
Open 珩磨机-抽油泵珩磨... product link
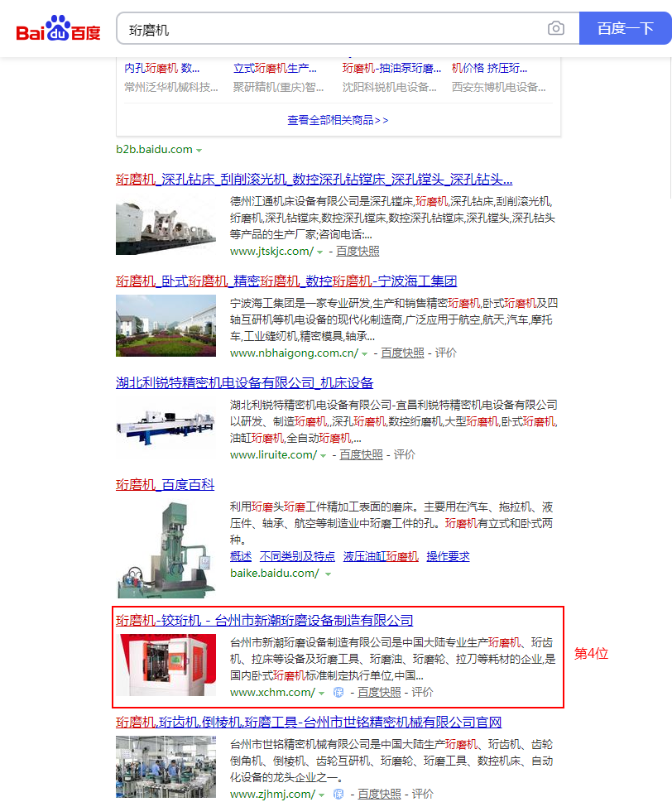391,68
